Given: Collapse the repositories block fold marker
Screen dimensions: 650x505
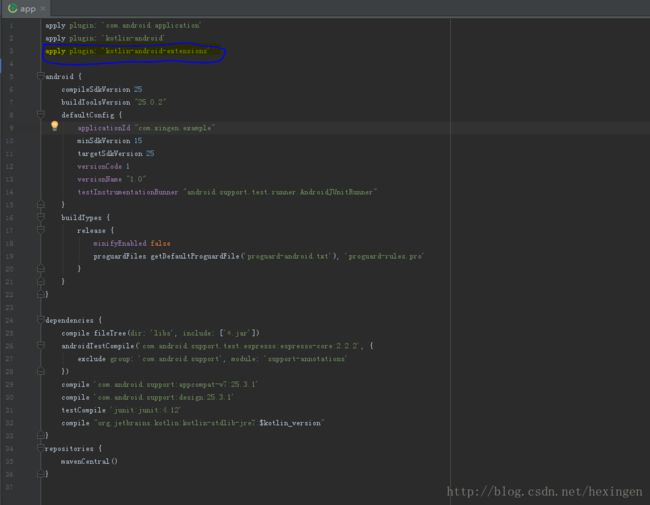Looking at the screenshot, I should coord(40,448).
